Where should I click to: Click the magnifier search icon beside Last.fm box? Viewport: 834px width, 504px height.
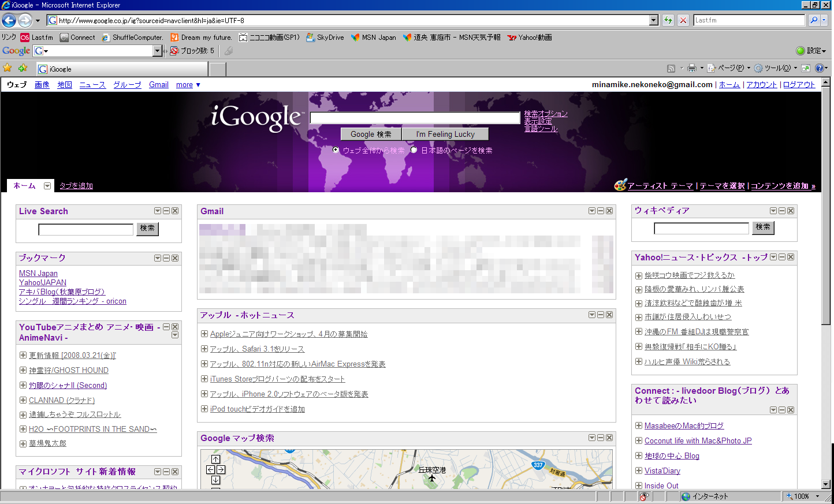pyautogui.click(x=814, y=20)
